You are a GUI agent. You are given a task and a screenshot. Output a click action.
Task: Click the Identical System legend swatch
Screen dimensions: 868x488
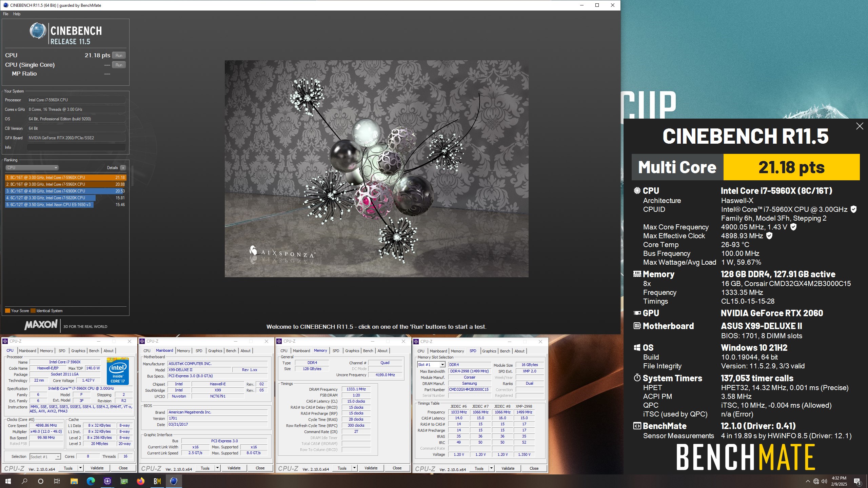(x=33, y=310)
